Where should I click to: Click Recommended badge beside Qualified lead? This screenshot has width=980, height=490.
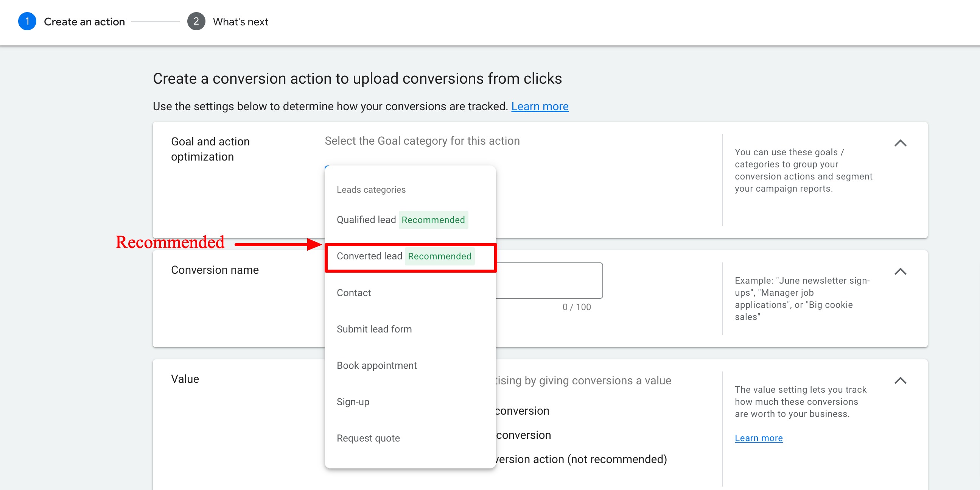click(433, 220)
